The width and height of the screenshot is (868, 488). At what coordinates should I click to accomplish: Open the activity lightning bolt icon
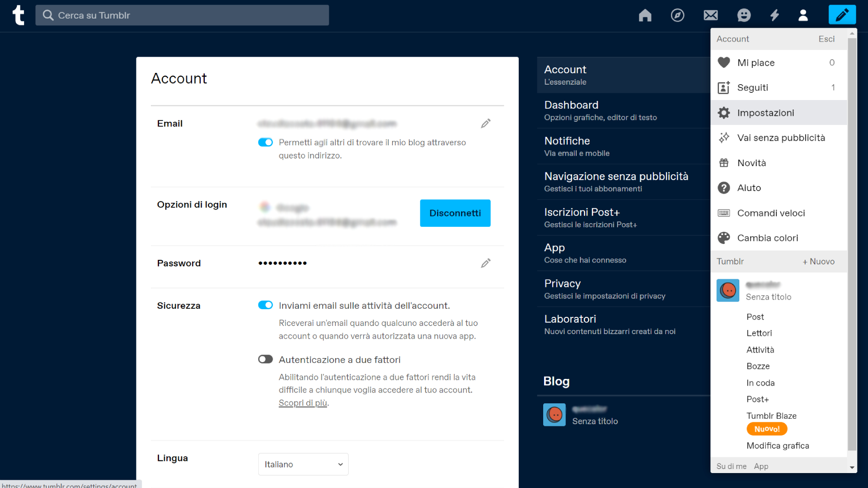[774, 15]
